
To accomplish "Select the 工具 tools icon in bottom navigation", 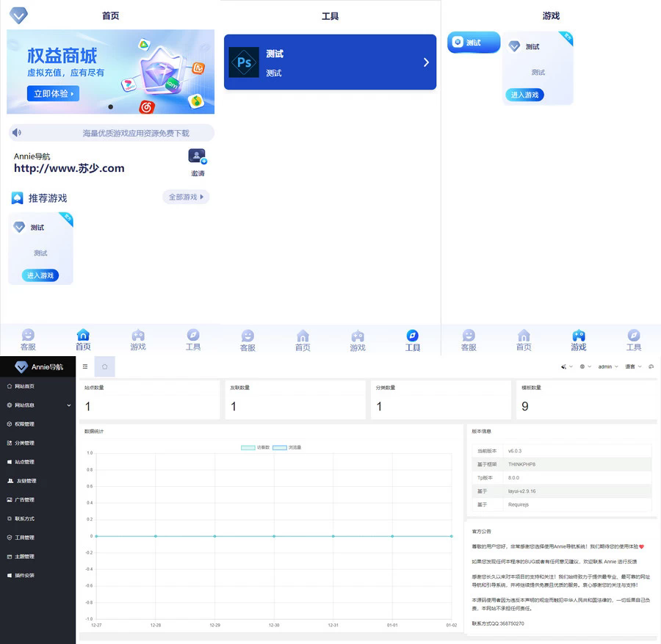I will click(x=192, y=336).
